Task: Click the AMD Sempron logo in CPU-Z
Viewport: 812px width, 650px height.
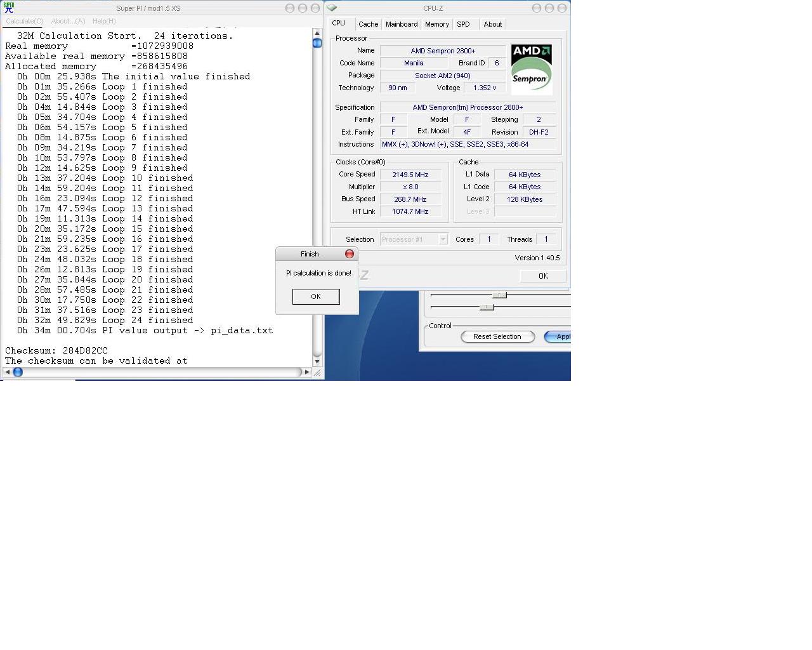Action: click(532, 69)
